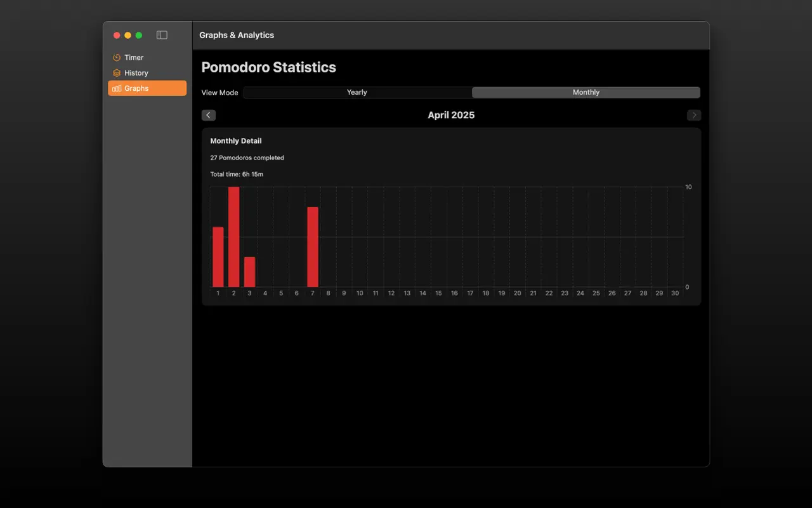Viewport: 812px width, 508px height.
Task: Close the window with red button
Action: (x=117, y=35)
